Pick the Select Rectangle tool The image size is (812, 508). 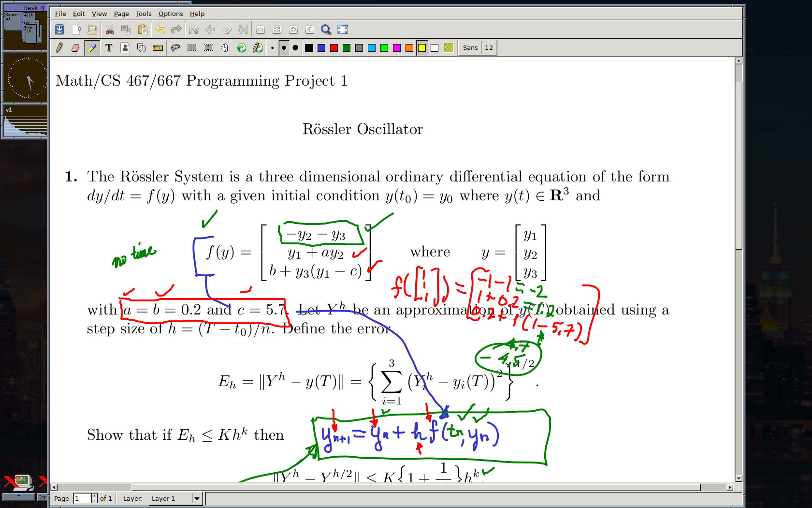pyautogui.click(x=192, y=48)
